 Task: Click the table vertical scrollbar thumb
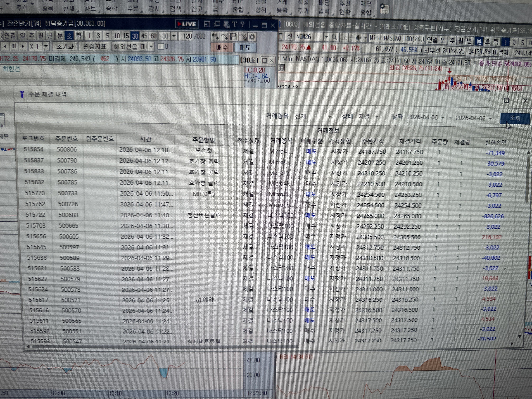[x=528, y=179]
